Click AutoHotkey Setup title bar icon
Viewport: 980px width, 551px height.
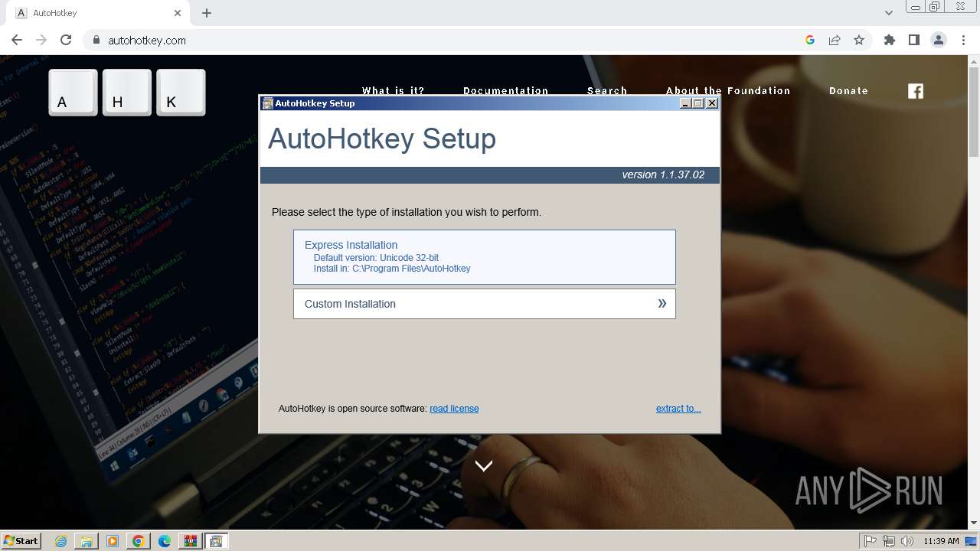pyautogui.click(x=267, y=103)
